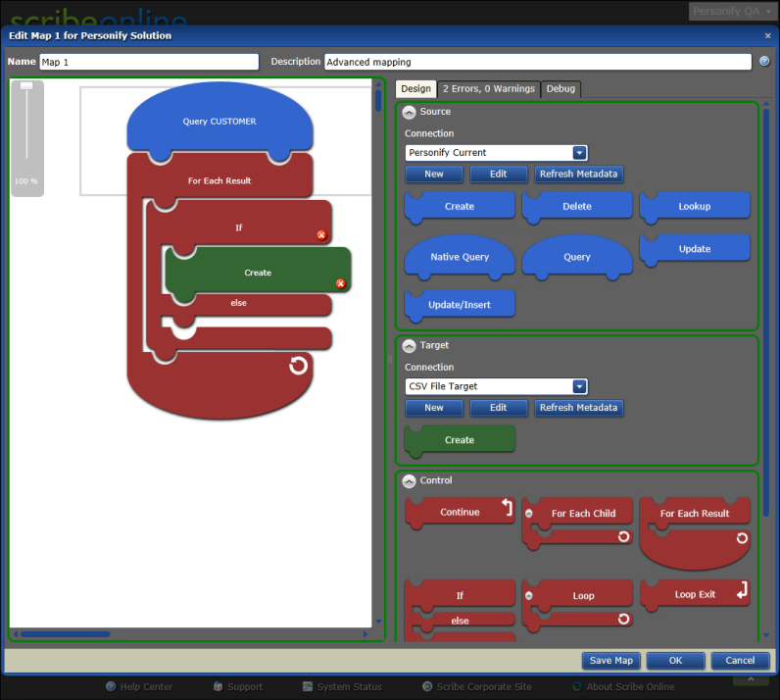Click New under Source connection
Screen dimensions: 780x700
tap(434, 174)
